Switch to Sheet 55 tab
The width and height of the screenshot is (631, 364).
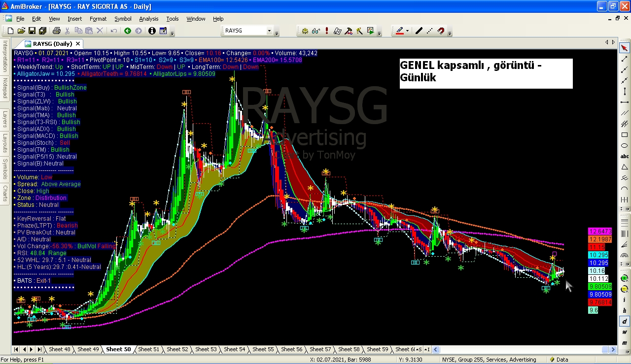click(263, 349)
